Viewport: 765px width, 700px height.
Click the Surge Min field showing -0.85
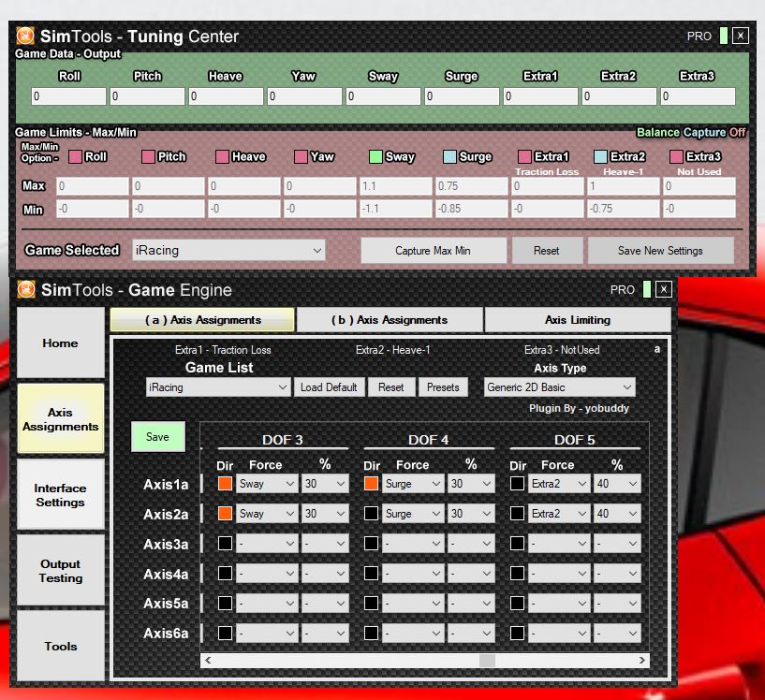(471, 209)
